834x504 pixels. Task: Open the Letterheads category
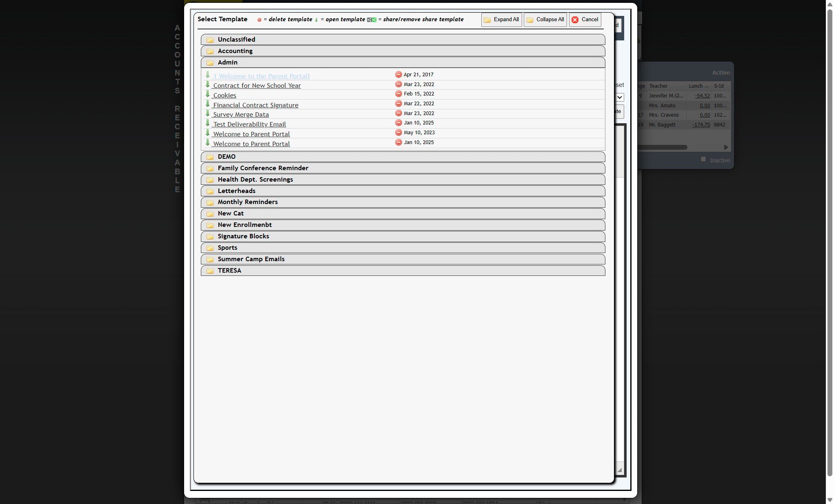click(x=236, y=191)
